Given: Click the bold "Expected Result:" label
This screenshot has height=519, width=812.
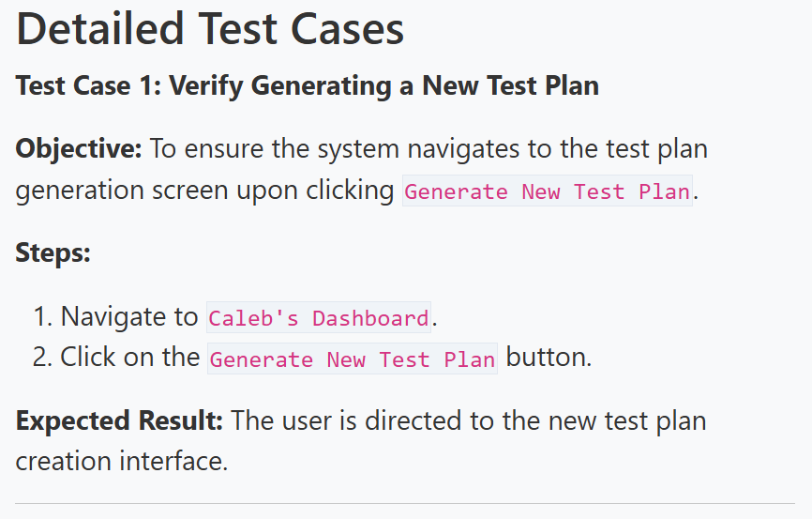Looking at the screenshot, I should (119, 420).
